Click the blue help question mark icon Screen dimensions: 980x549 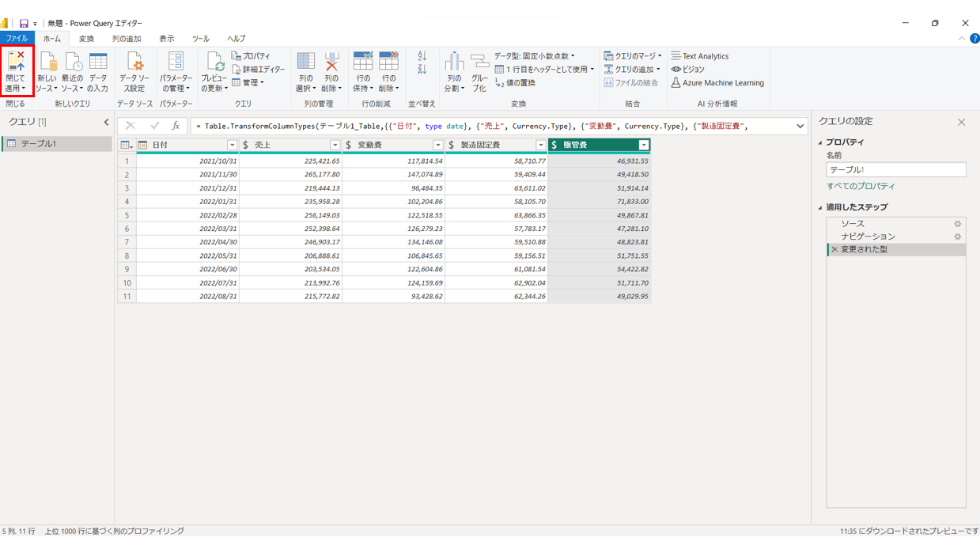(974, 39)
